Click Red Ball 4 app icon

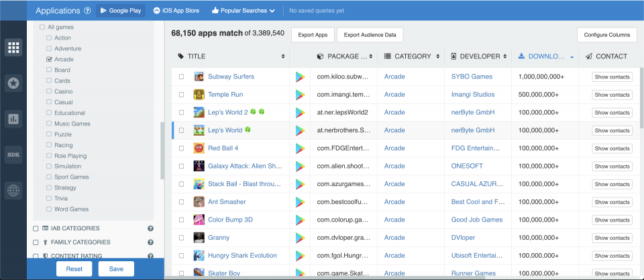tap(199, 148)
